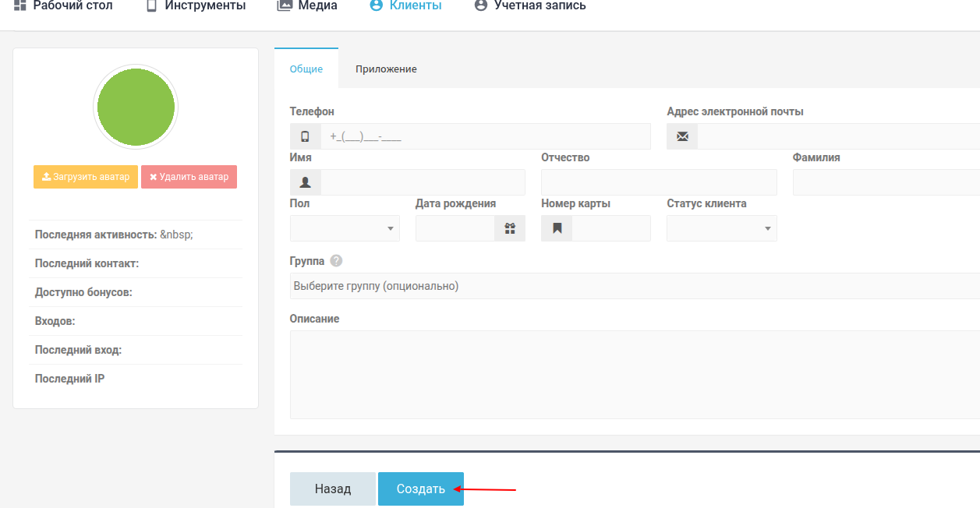Focus the Номер карты input
The width and height of the screenshot is (980, 508).
click(x=611, y=228)
